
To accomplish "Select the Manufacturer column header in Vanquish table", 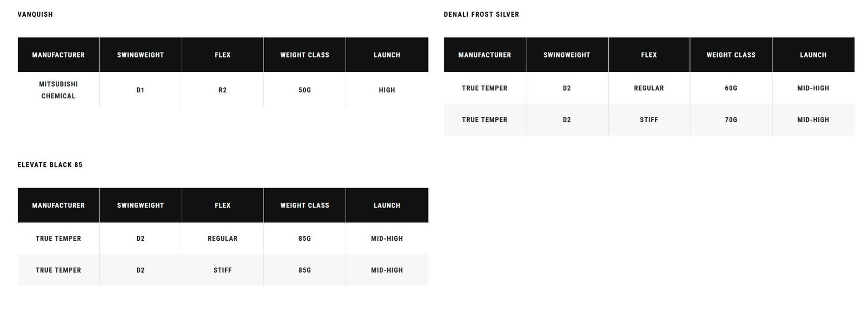I will (59, 55).
